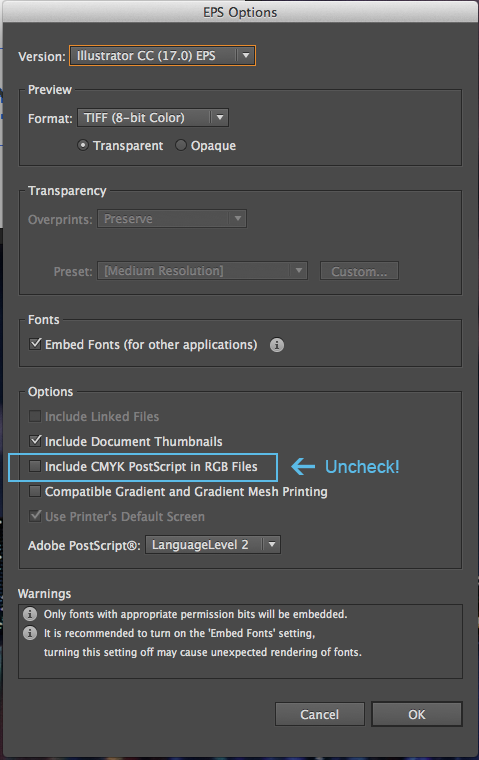
Task: Open the preview Format dropdown
Action: point(153,118)
